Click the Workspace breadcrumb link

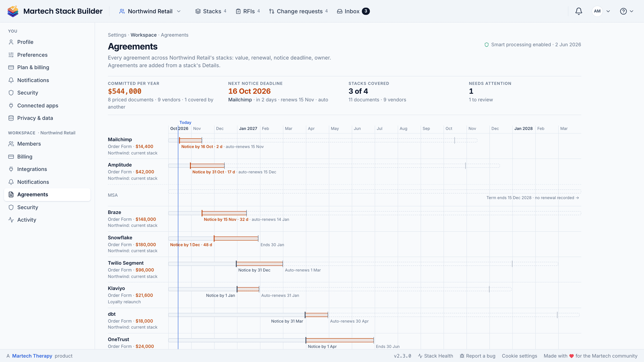[144, 35]
